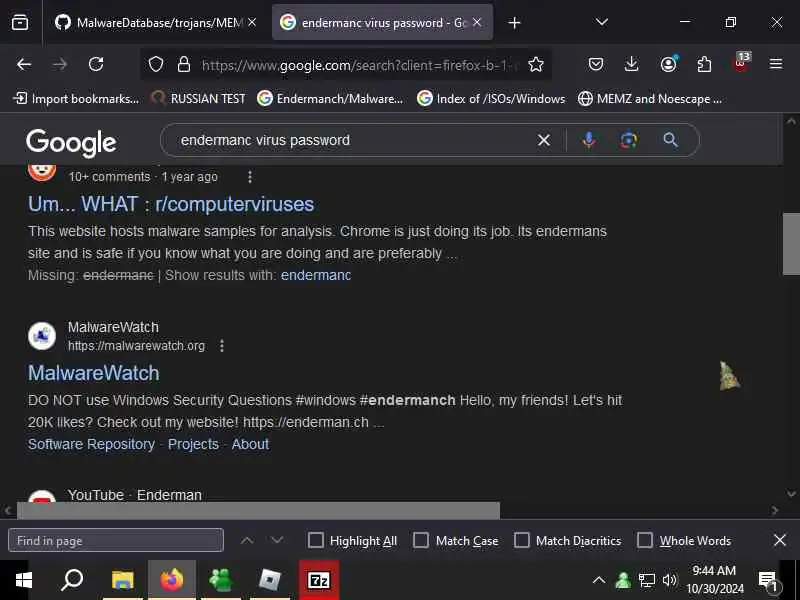Image resolution: width=800 pixels, height=600 pixels.
Task: Search by image with Google Lens
Action: pyautogui.click(x=629, y=140)
